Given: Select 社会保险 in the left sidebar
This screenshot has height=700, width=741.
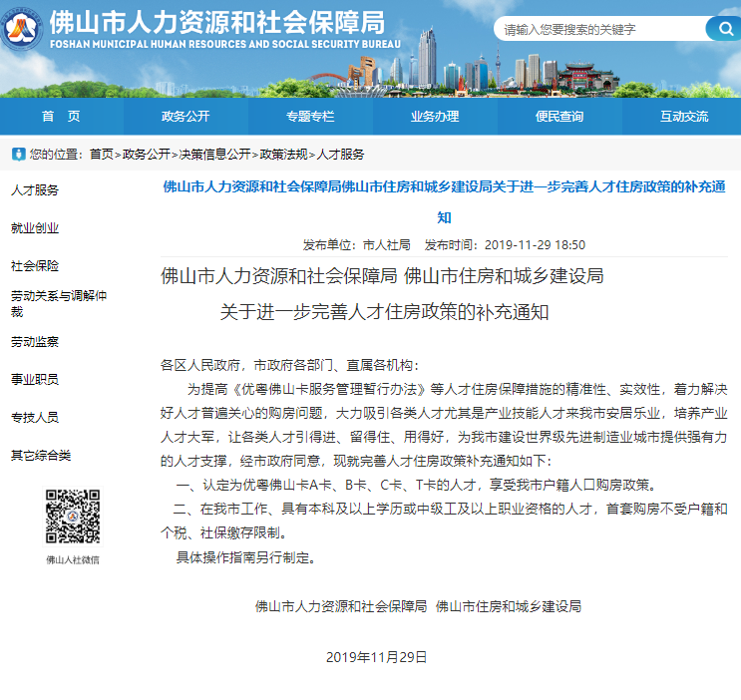Looking at the screenshot, I should [35, 265].
